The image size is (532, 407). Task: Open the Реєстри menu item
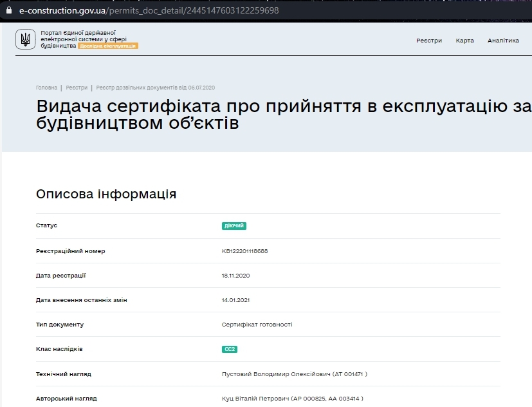click(429, 41)
